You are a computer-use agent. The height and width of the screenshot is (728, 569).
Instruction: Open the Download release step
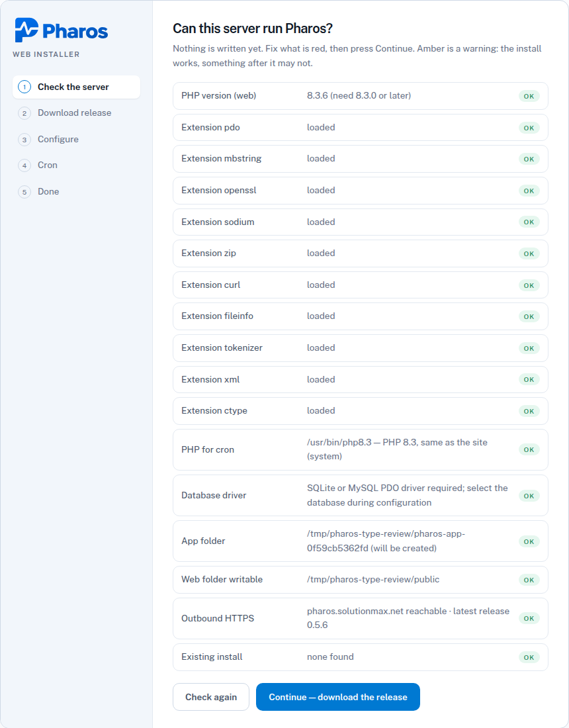(x=76, y=113)
